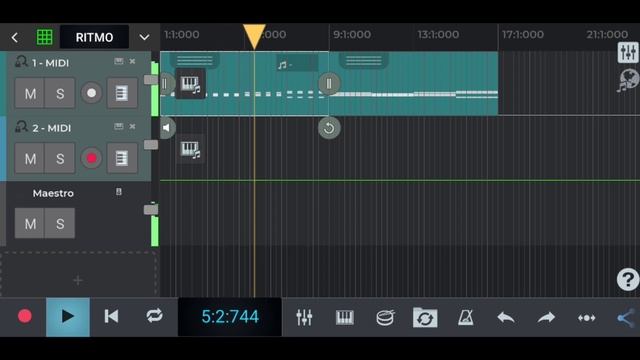Open track 2 - MIDI options list icon
This screenshot has width=640, height=360.
point(122,158)
